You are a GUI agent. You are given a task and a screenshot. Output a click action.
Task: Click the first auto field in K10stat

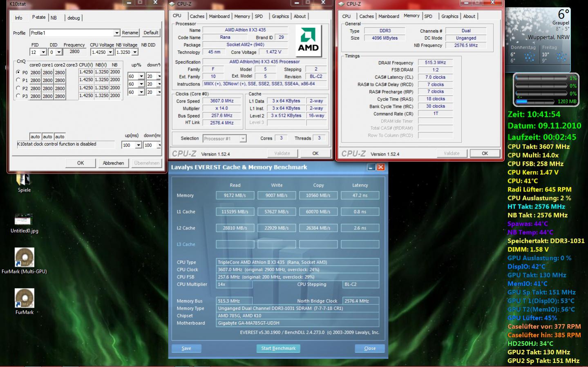point(35,137)
